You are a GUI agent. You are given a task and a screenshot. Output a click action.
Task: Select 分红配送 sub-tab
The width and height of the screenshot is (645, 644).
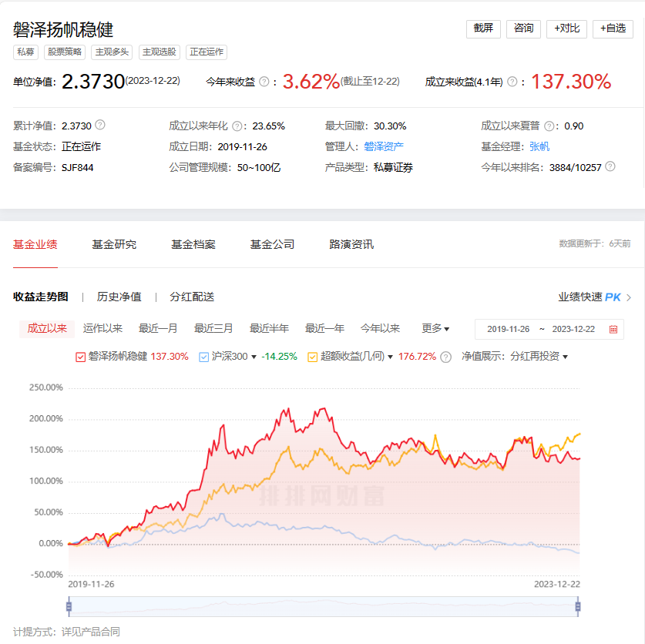pos(192,297)
